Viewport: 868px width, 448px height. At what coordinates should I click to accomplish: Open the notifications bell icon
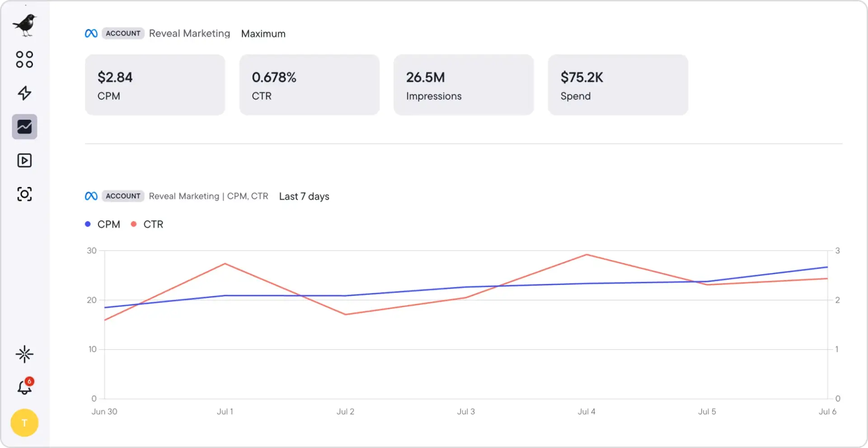click(x=24, y=387)
